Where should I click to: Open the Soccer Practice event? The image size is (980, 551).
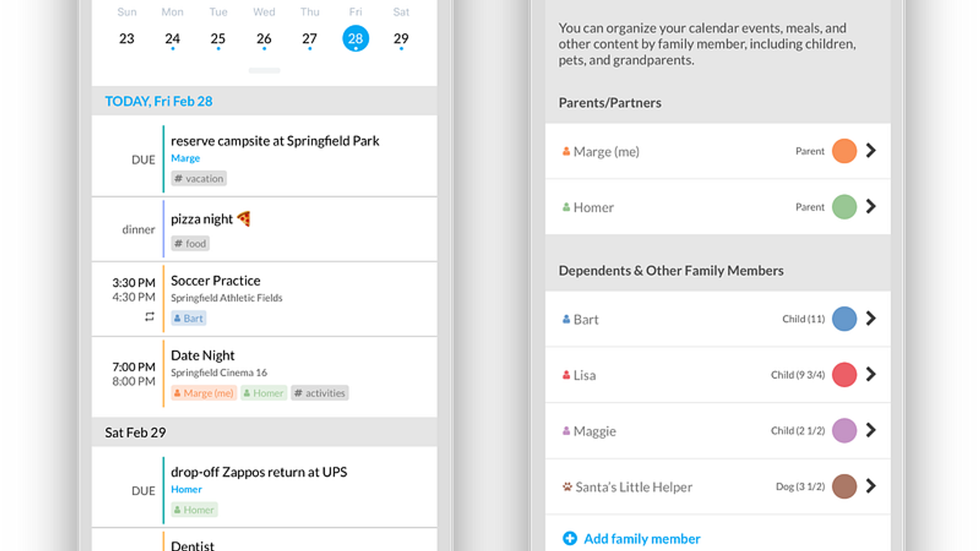(264, 299)
